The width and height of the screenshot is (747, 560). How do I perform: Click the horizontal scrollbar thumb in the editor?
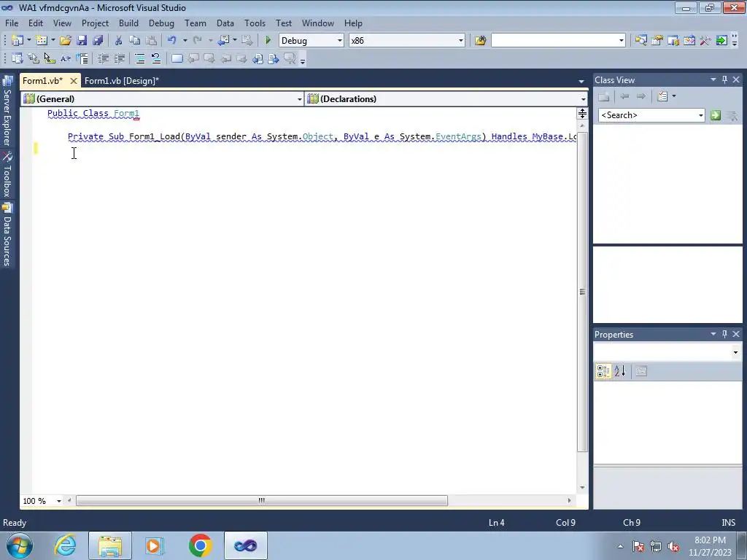[x=262, y=500]
